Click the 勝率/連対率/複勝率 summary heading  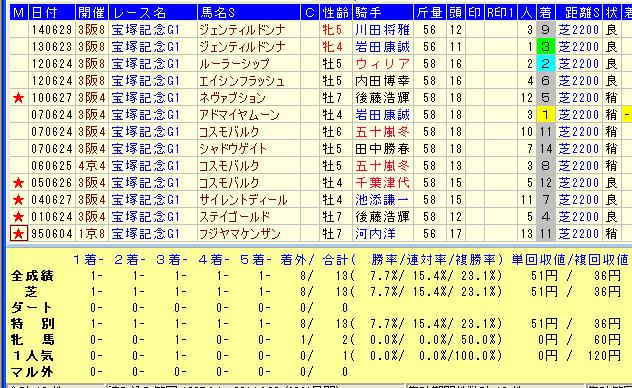coord(437,260)
